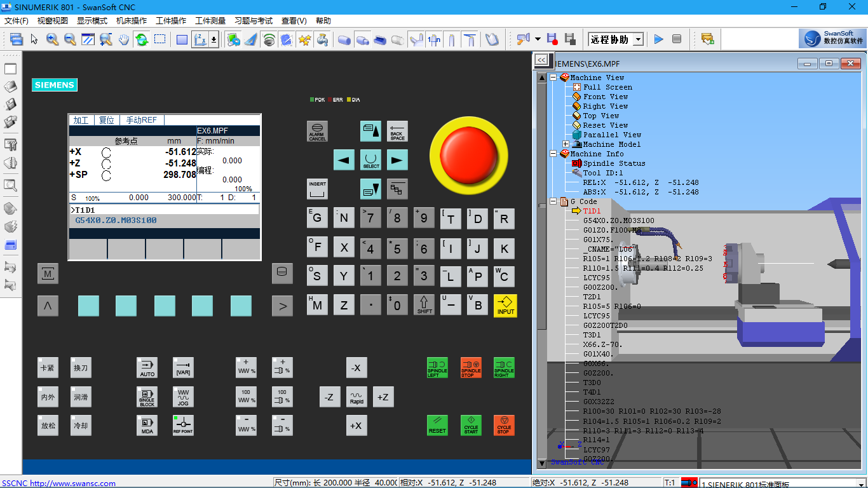Click the SHIFT key on keypad
Viewport: 868px width, 488px height.
pyautogui.click(x=424, y=306)
